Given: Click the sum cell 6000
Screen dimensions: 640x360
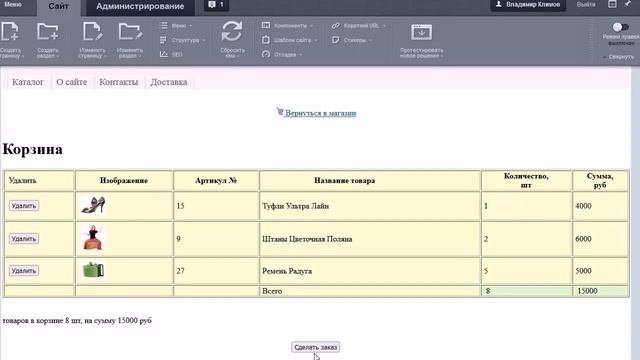Looking at the screenshot, I should coord(600,239).
